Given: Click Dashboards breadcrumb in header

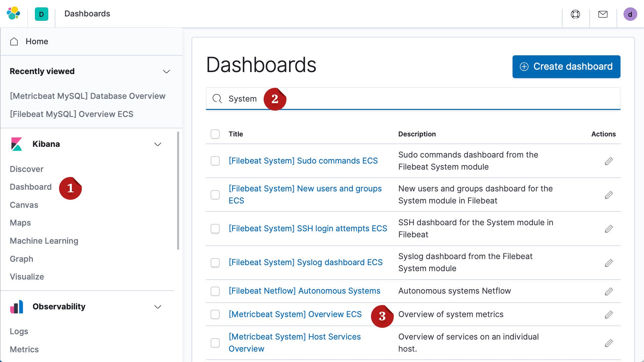Looking at the screenshot, I should (x=87, y=14).
